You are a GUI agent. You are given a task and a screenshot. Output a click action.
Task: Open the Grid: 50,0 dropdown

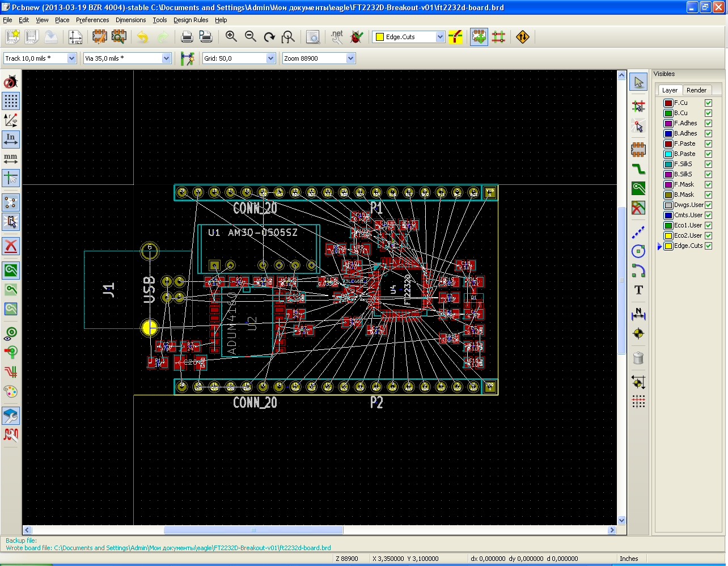click(x=270, y=58)
